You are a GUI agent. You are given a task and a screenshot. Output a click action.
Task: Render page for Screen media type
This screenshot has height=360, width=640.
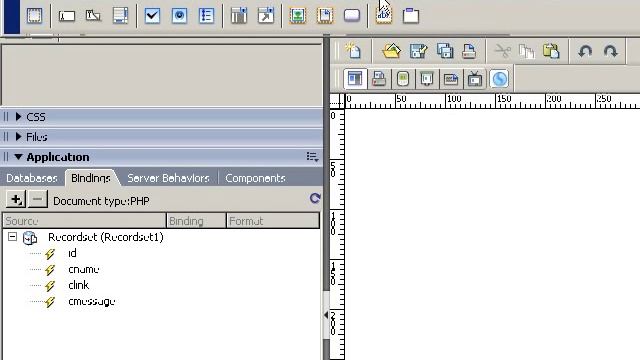[x=355, y=78]
